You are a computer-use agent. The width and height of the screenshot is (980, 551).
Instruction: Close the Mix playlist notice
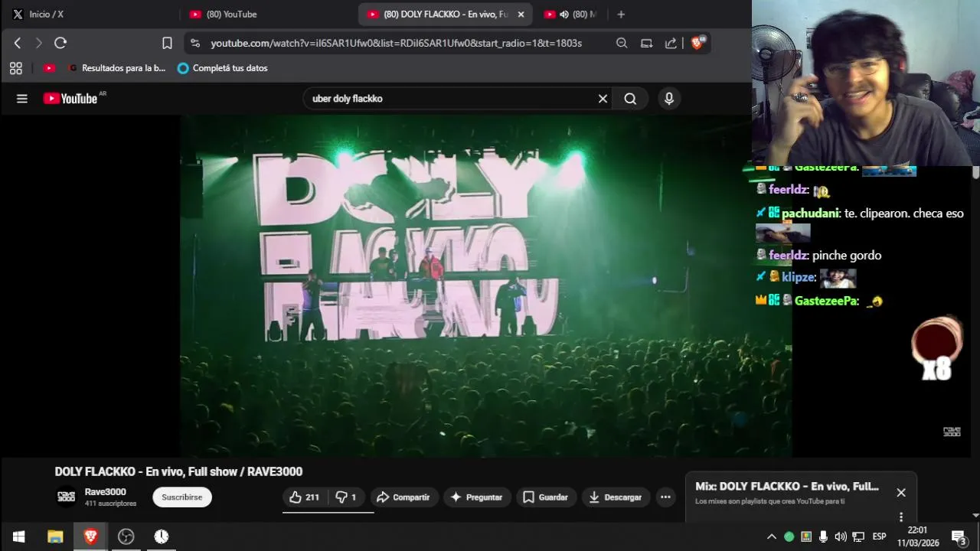pyautogui.click(x=901, y=493)
